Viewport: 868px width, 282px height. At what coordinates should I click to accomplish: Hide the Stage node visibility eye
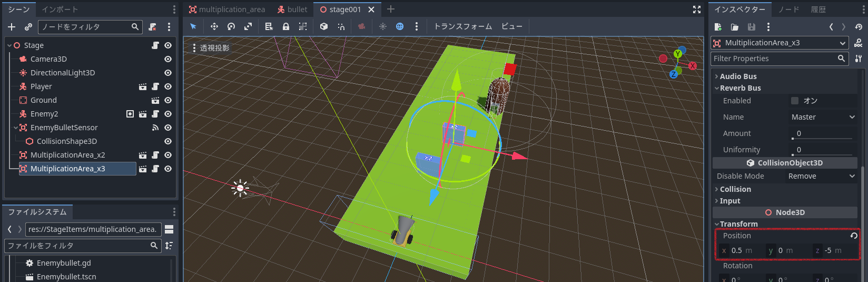click(168, 45)
